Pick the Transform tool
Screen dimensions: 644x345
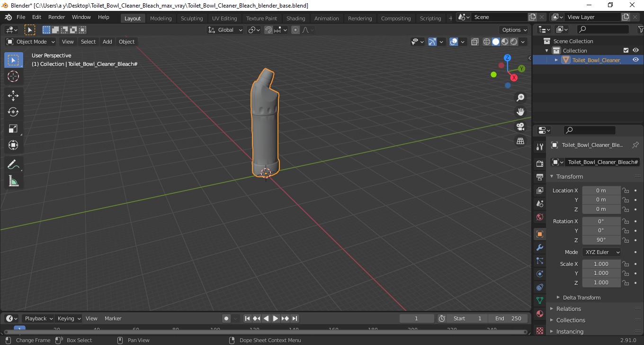point(13,145)
